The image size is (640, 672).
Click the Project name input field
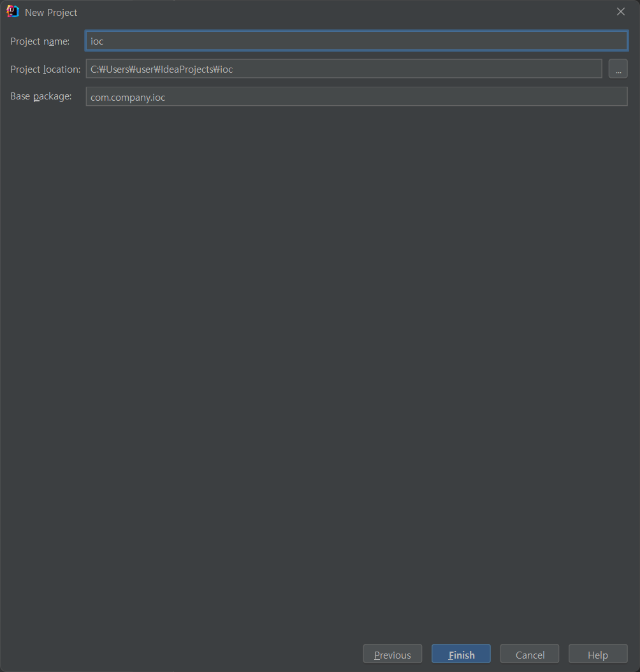356,41
